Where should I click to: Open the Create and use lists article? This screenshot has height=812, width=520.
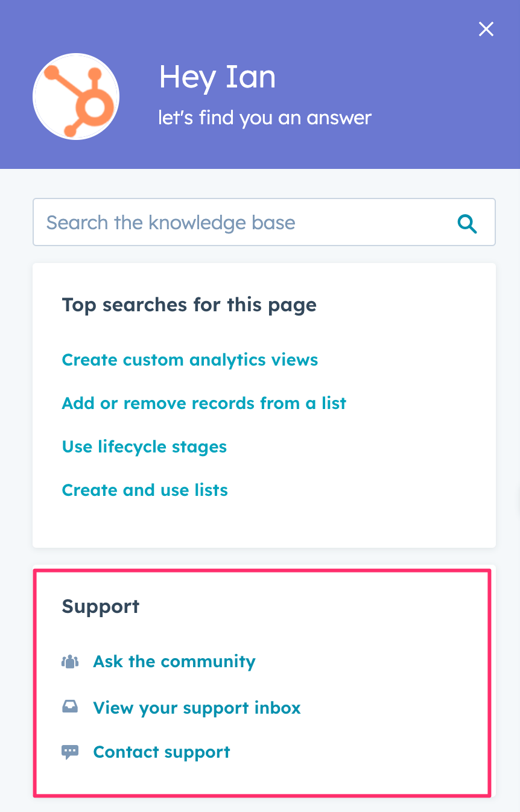[145, 490]
